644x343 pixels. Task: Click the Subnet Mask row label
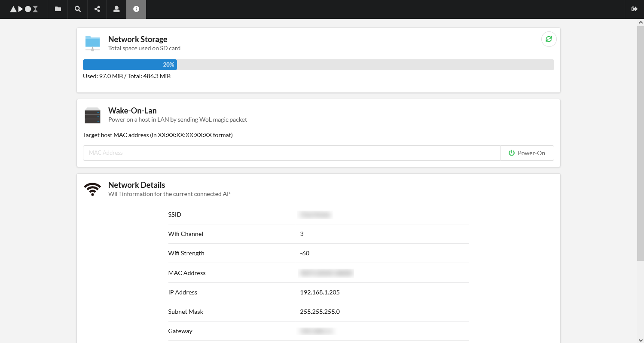click(186, 312)
